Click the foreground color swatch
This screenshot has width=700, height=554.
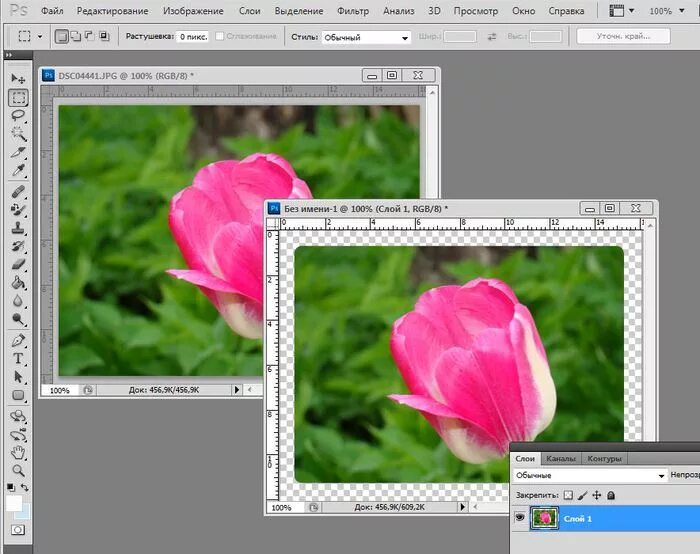(x=13, y=504)
